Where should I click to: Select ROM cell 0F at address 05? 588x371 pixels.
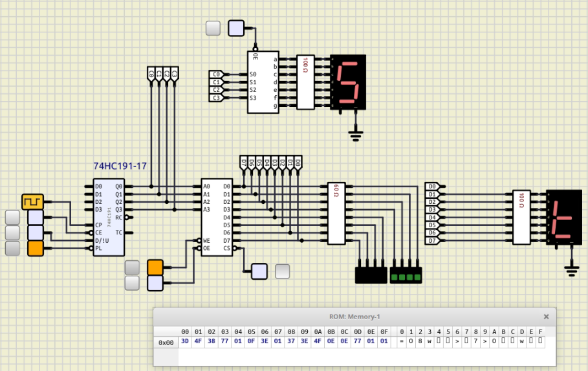click(x=251, y=341)
